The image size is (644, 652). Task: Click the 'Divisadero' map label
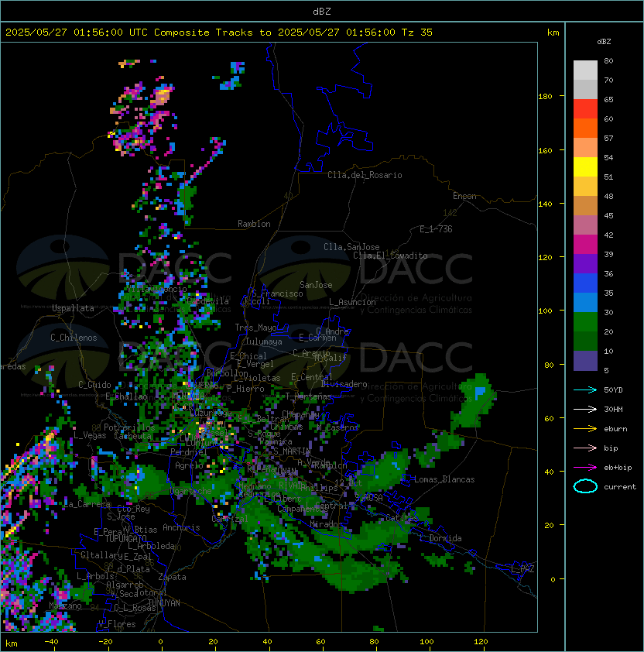344,384
